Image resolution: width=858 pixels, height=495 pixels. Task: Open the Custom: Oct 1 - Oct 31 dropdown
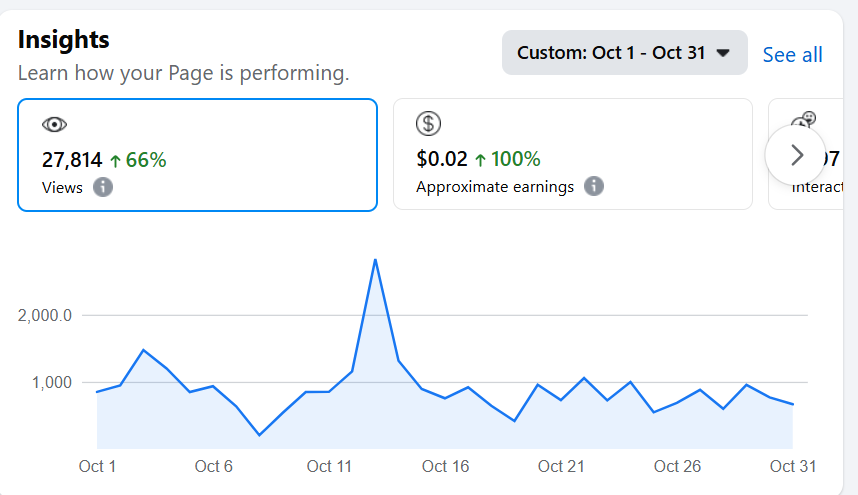[624, 53]
